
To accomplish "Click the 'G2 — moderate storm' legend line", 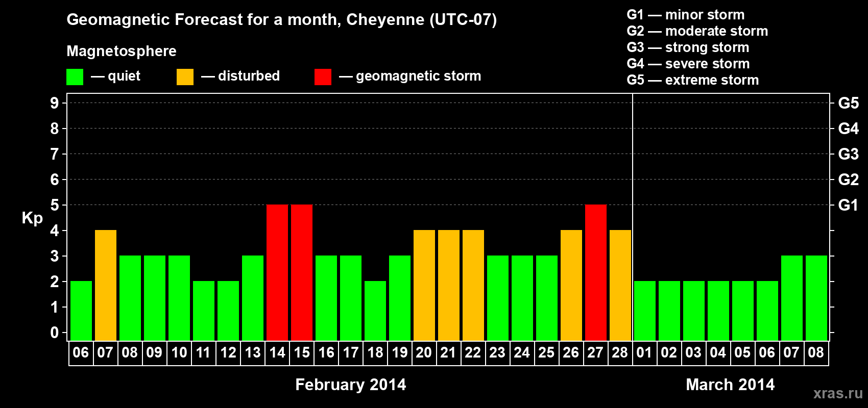I will [x=697, y=31].
